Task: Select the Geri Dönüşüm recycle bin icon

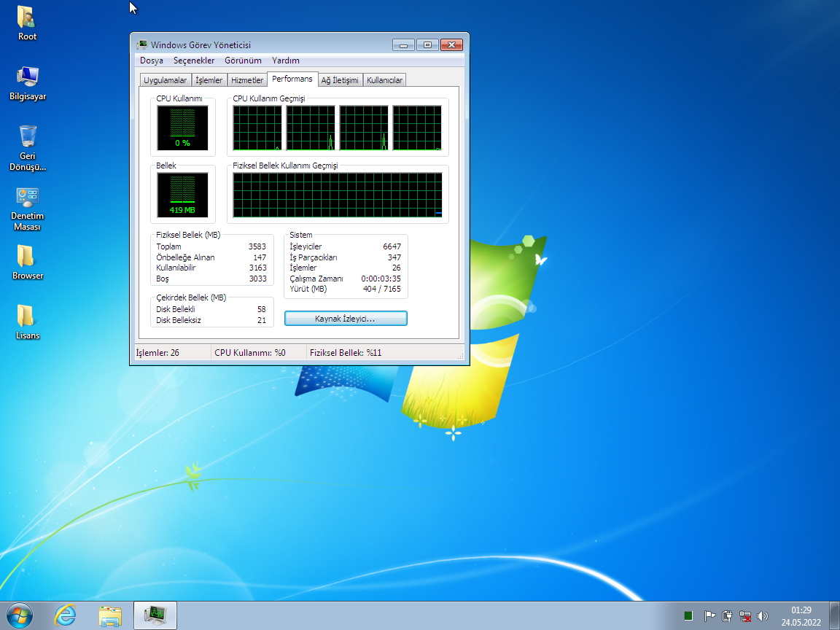Action: 27,148
